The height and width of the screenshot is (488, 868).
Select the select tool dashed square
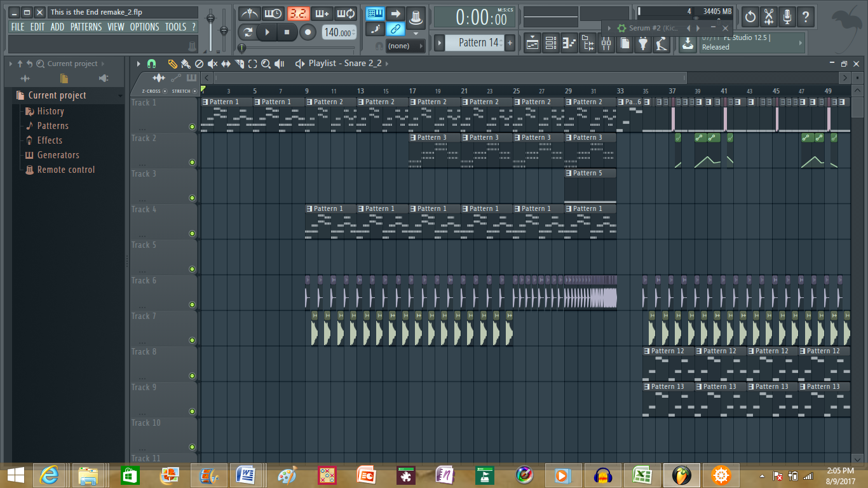click(252, 64)
